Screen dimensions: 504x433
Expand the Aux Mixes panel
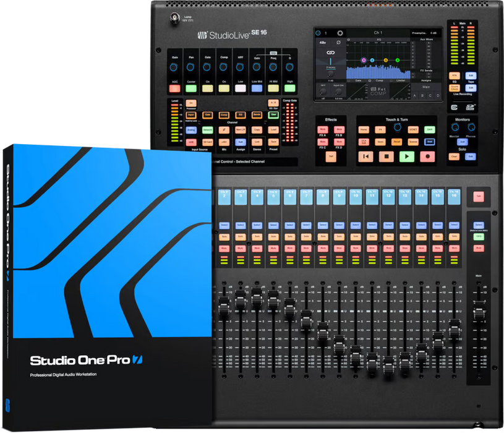click(x=425, y=39)
